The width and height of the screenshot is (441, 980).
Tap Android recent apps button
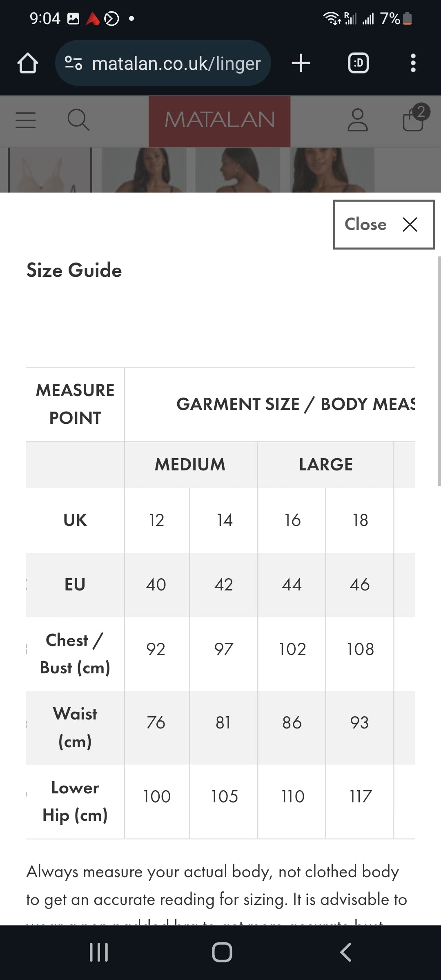[x=99, y=952]
